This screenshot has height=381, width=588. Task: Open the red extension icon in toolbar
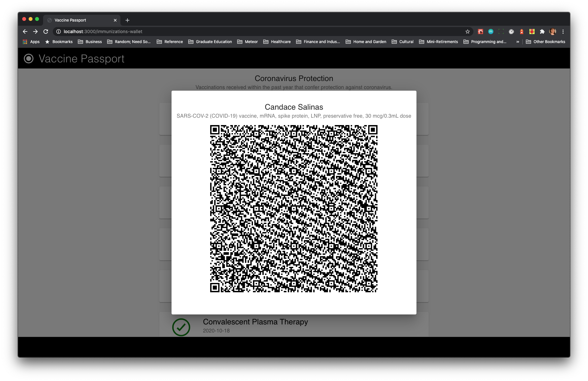click(x=481, y=32)
